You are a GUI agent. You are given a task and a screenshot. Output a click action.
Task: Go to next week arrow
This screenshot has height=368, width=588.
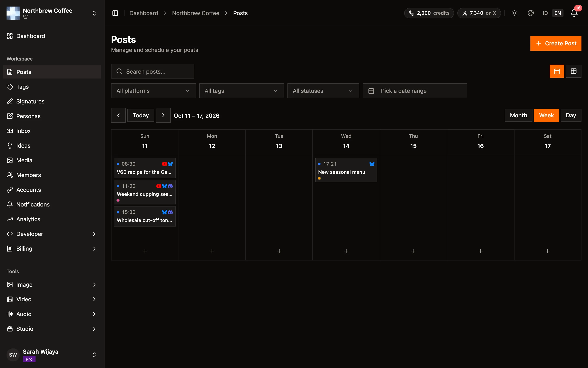[163, 115]
